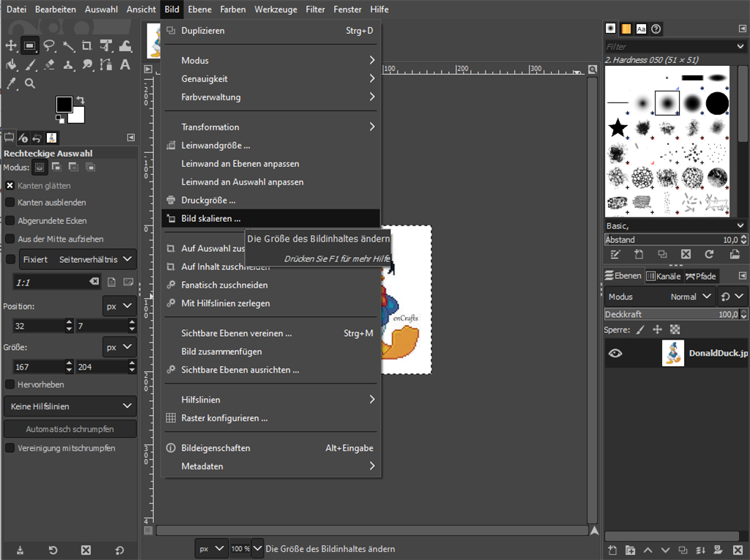Swap foreground and background colors
Screen dimensions: 750x560
(x=80, y=100)
